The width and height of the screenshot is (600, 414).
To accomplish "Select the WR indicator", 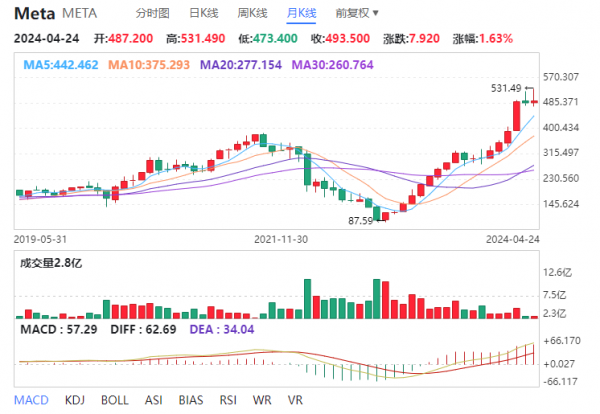I will [262, 400].
